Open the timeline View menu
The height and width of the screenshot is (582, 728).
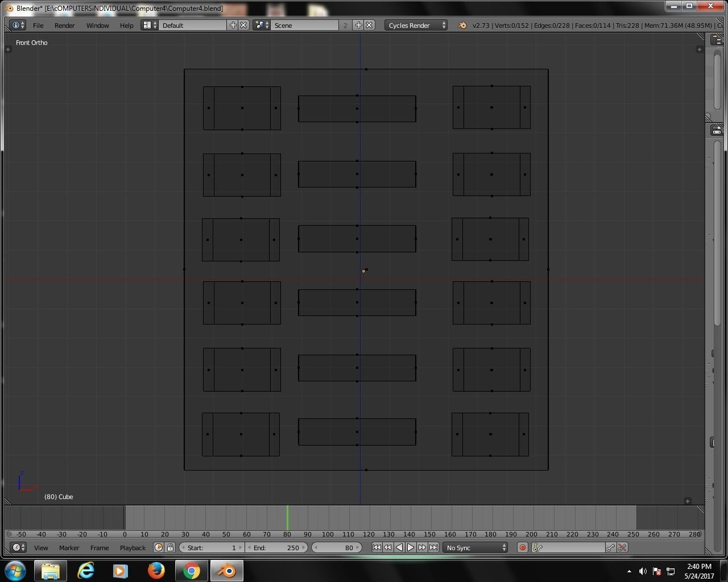tap(41, 547)
